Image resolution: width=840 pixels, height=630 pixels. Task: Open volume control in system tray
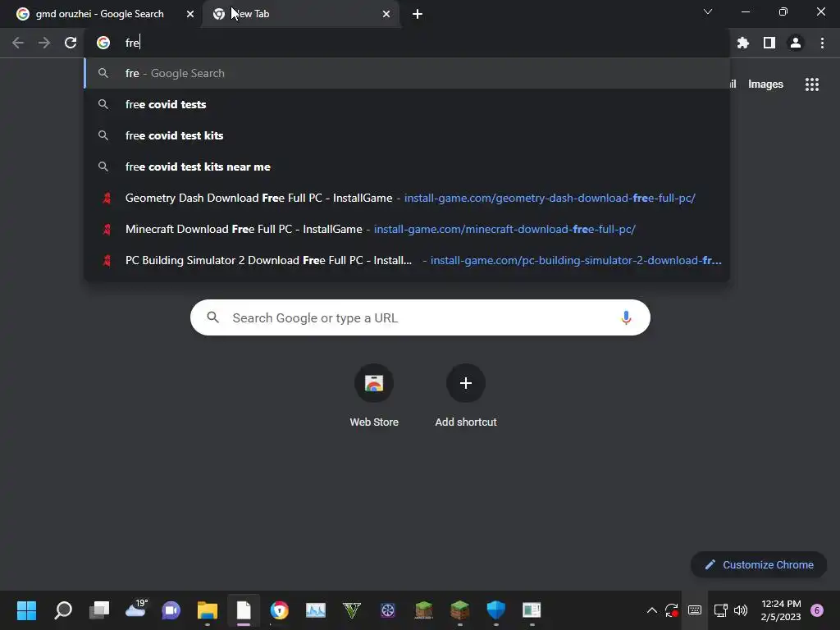click(x=741, y=610)
